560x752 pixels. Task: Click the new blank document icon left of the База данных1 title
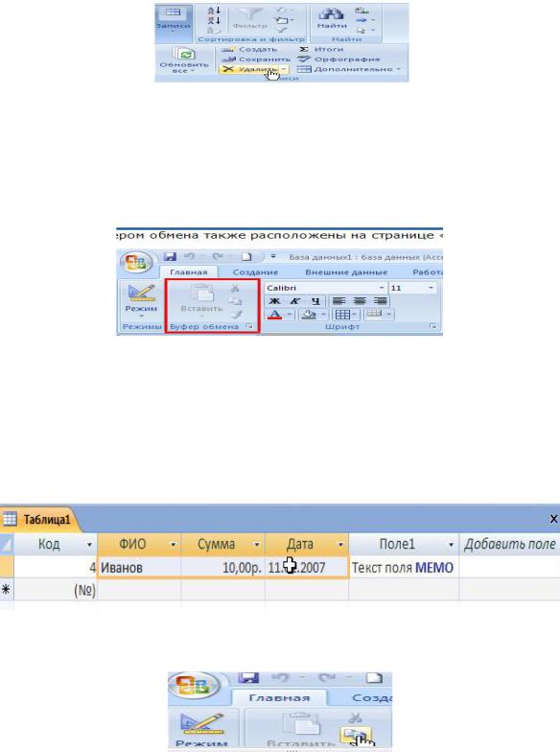coord(246,257)
